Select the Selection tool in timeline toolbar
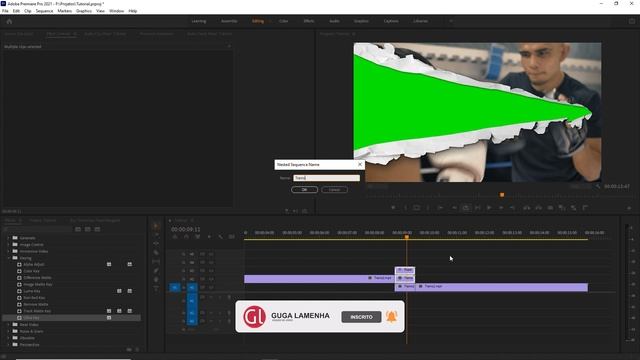 [156, 226]
